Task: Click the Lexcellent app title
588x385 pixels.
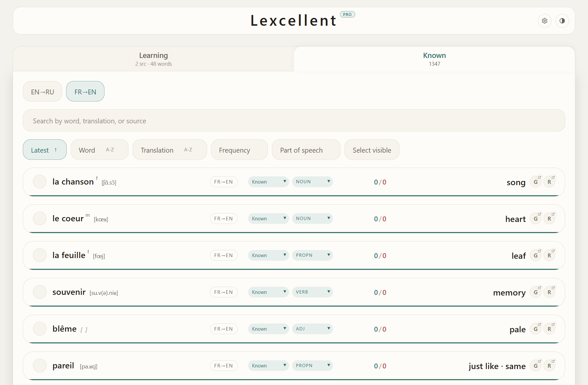Action: pyautogui.click(x=293, y=21)
